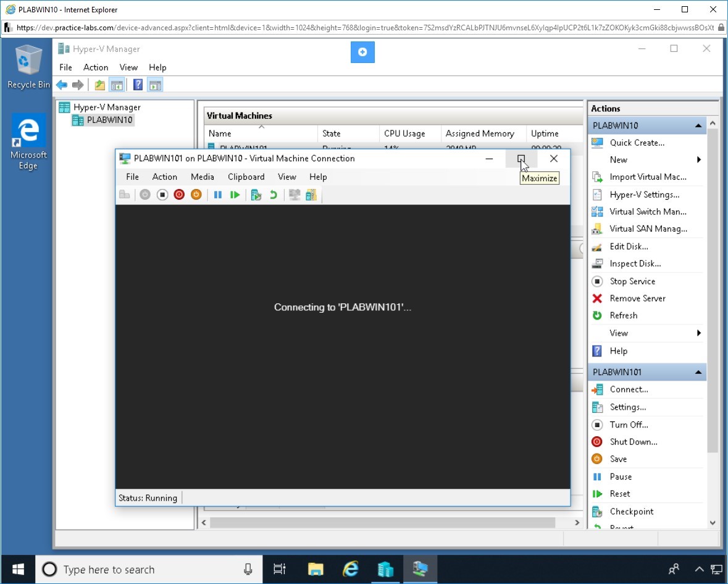Open File menu in Hyper-V Manager
728x584 pixels.
point(65,67)
